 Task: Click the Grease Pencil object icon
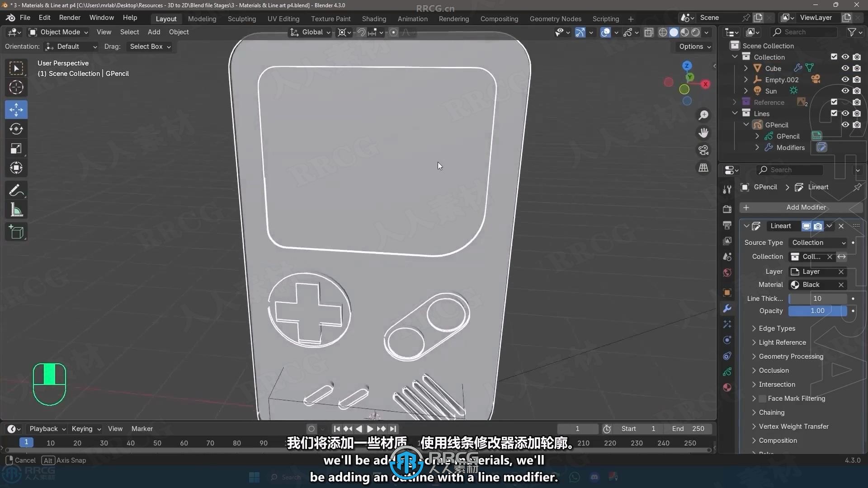(x=758, y=125)
